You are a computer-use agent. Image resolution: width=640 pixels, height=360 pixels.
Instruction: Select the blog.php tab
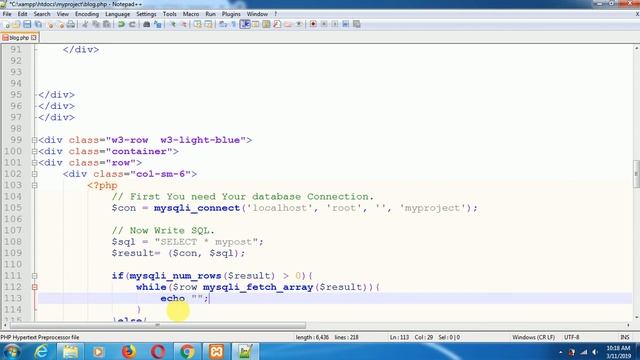(x=19, y=38)
